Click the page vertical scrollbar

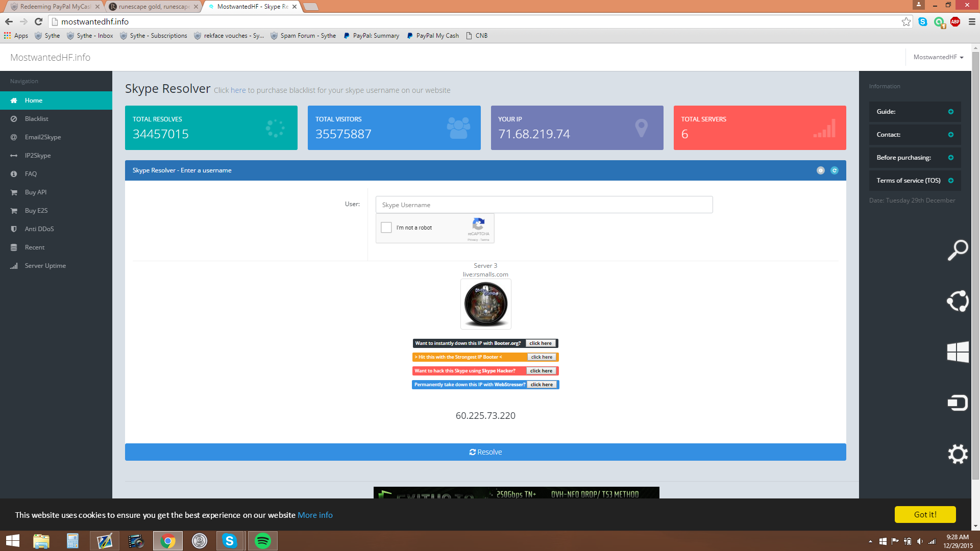[975, 265]
